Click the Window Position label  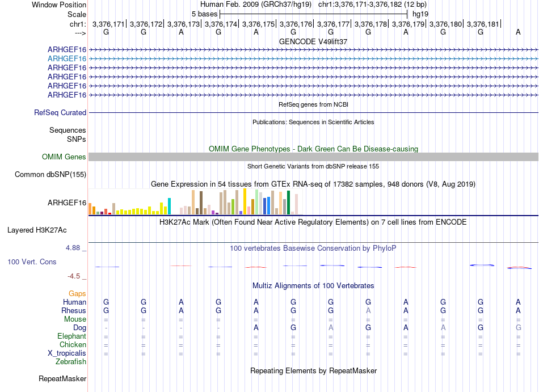[59, 5]
